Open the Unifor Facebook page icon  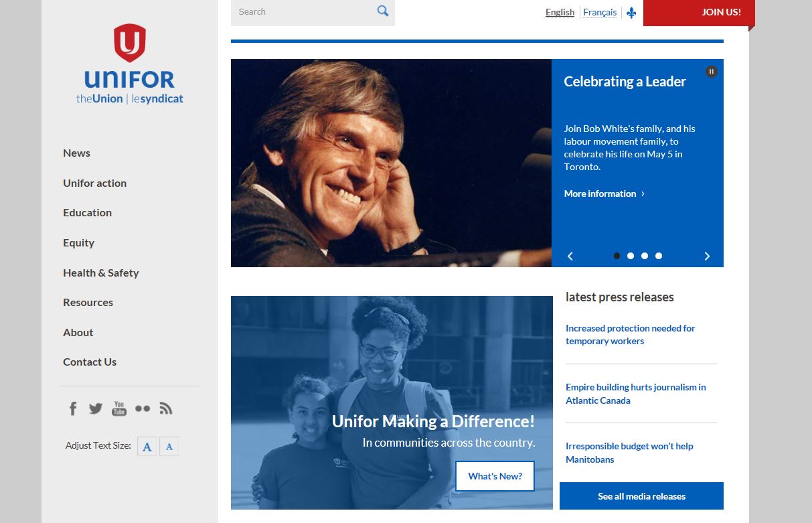pos(73,408)
